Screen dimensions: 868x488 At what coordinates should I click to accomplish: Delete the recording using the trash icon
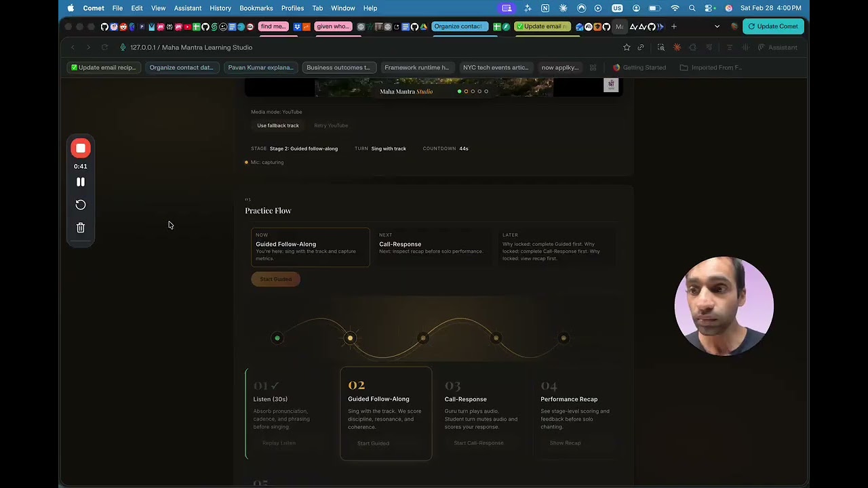pos(81,228)
